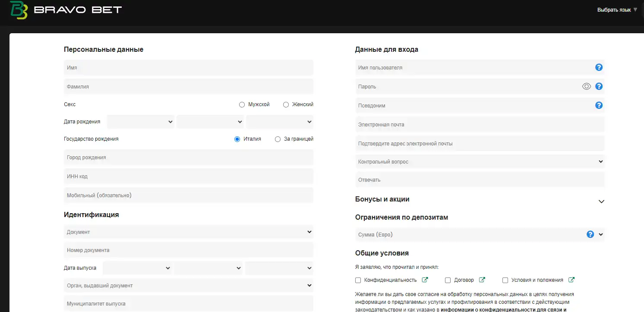The width and height of the screenshot is (644, 312).
Task: Click the Бонусы и акции heading
Action: coord(382,199)
